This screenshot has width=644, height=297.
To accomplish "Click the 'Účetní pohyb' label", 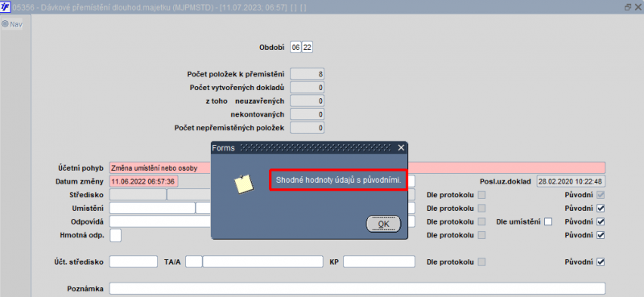I will pyautogui.click(x=81, y=168).
